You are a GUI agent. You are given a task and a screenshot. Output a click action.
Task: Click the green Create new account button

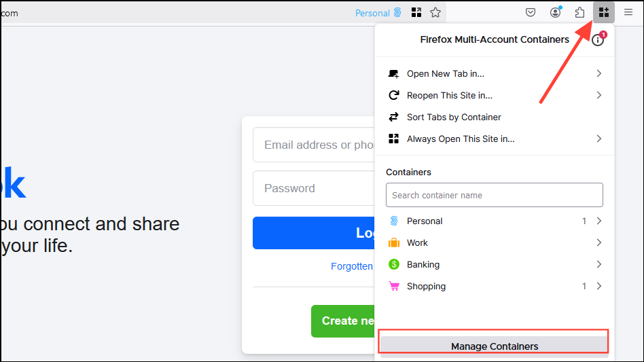pos(343,321)
